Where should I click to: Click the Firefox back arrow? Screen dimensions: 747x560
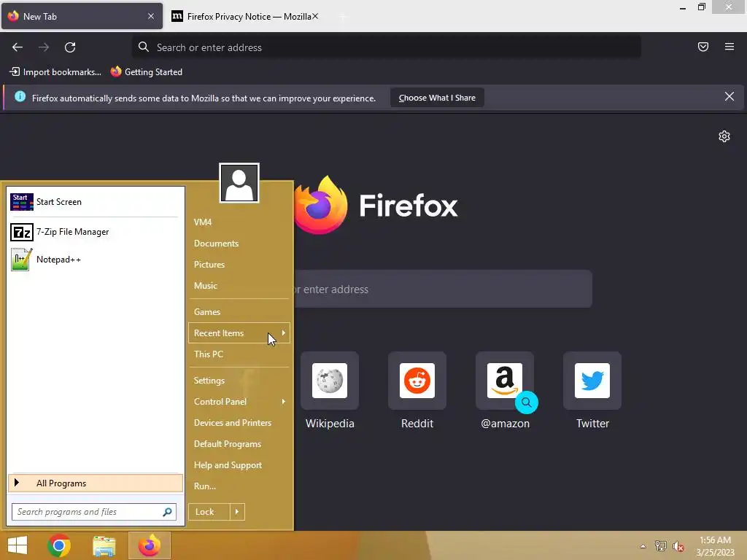(x=18, y=47)
